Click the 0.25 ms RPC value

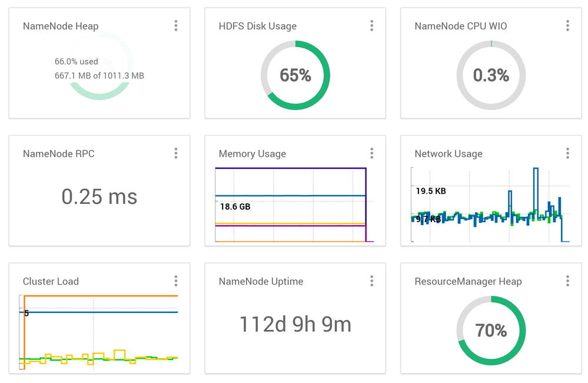99,197
